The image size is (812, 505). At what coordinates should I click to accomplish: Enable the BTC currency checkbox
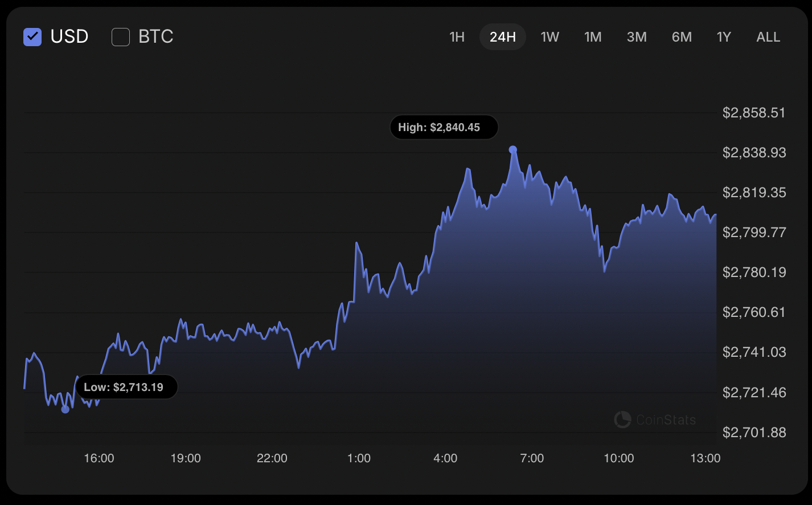pos(120,36)
